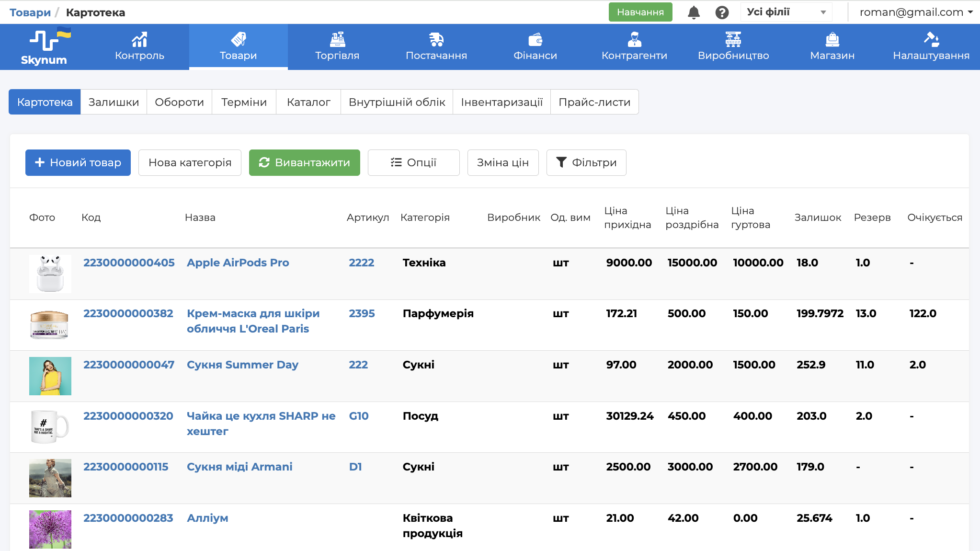The image size is (980, 551).
Task: Click the Алліум flower thumbnail
Action: click(50, 529)
